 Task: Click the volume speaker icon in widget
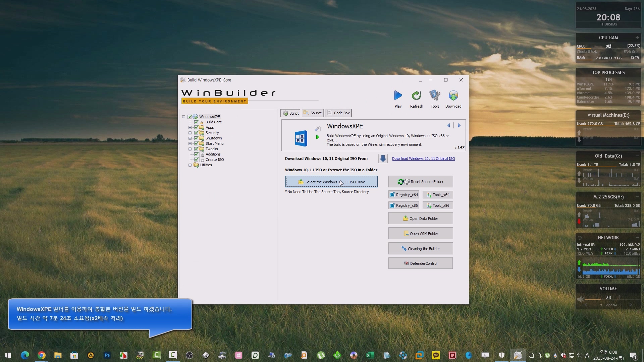580,299
